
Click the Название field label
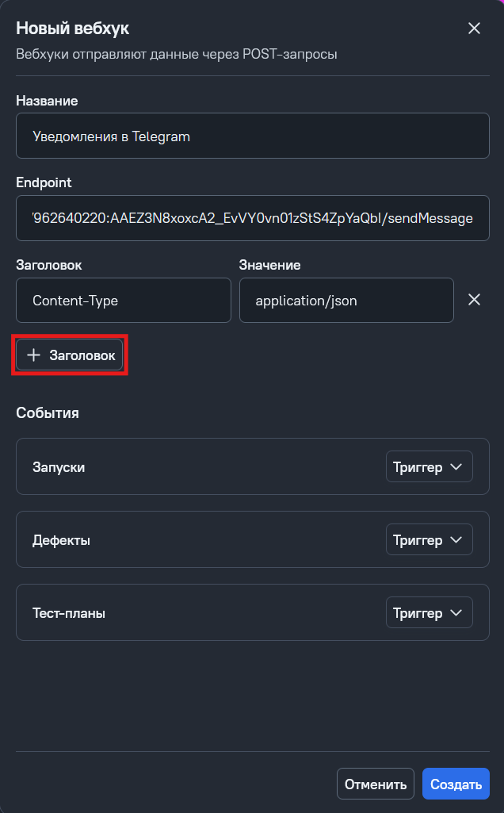coord(47,101)
